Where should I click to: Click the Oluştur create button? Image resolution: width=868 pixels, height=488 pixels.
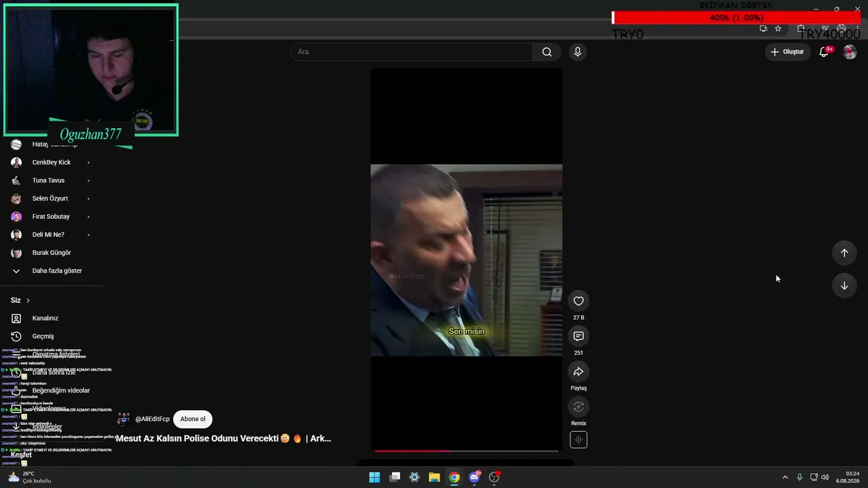click(x=788, y=52)
